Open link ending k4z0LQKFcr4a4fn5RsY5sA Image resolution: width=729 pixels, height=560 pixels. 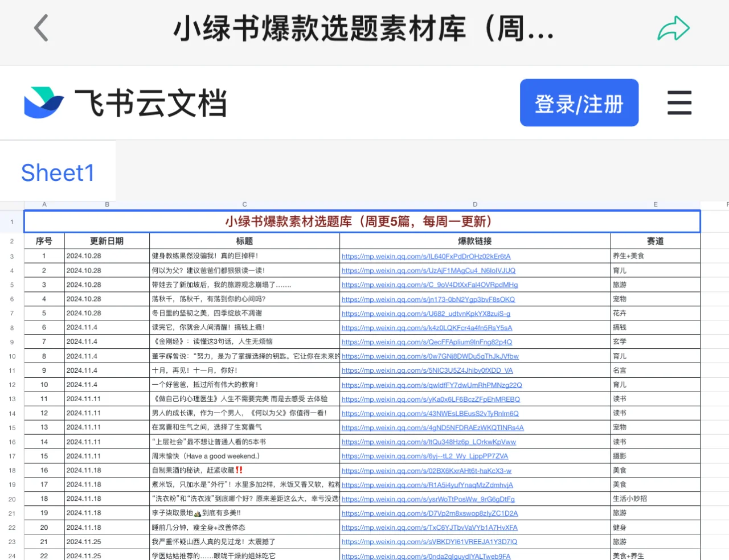pos(427,328)
